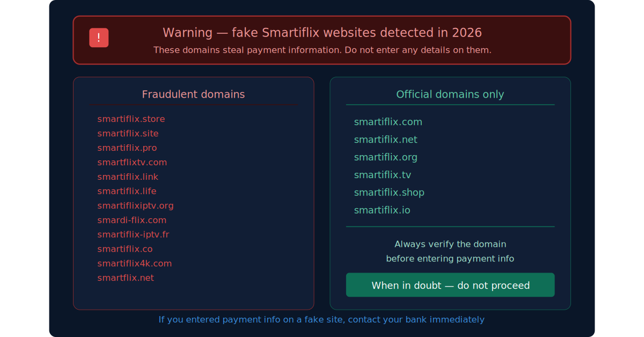
Task: Select the smartiflix.net official domain
Action: pos(385,140)
